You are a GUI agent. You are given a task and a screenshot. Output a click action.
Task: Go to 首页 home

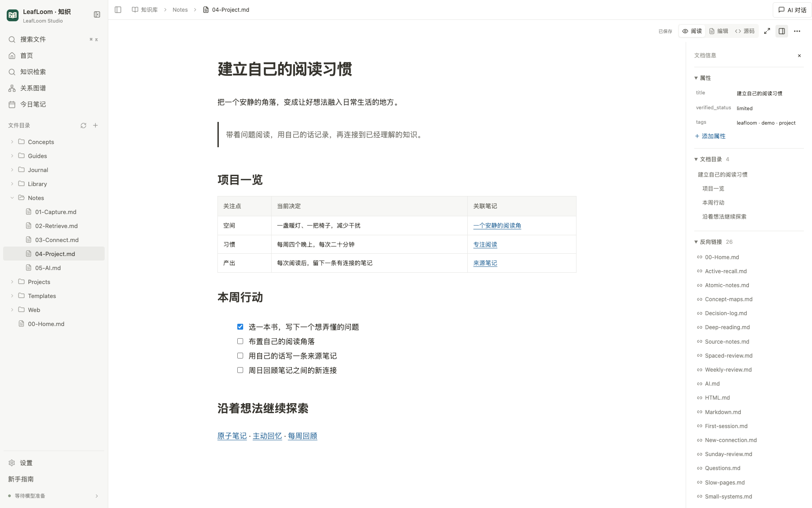click(x=54, y=56)
